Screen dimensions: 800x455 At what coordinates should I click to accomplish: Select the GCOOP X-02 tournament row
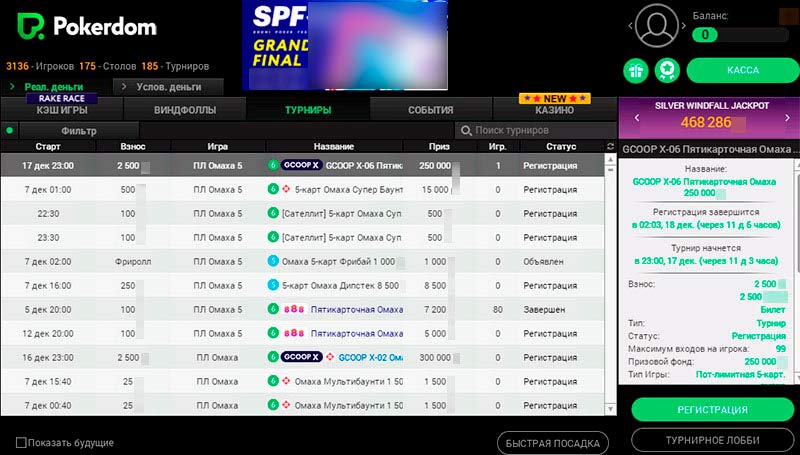click(x=302, y=357)
